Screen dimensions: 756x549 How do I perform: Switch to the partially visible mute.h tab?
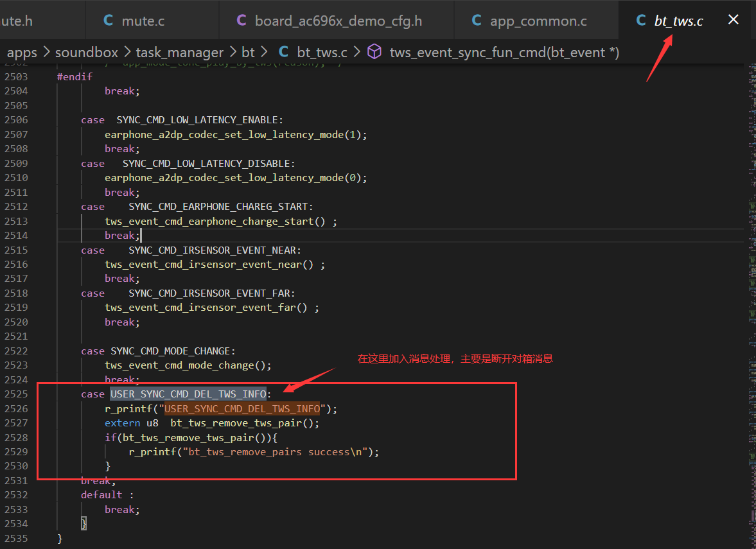[17, 21]
